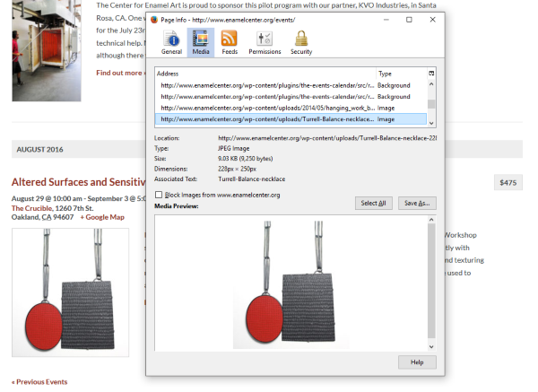Click the Save As button
The image size is (538, 392).
pyautogui.click(x=418, y=204)
